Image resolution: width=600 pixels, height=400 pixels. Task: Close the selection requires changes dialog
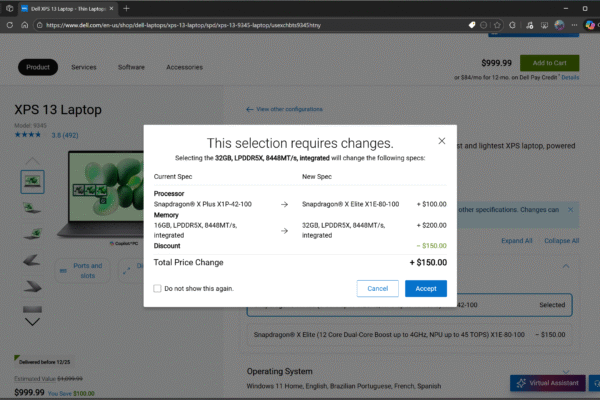click(442, 141)
